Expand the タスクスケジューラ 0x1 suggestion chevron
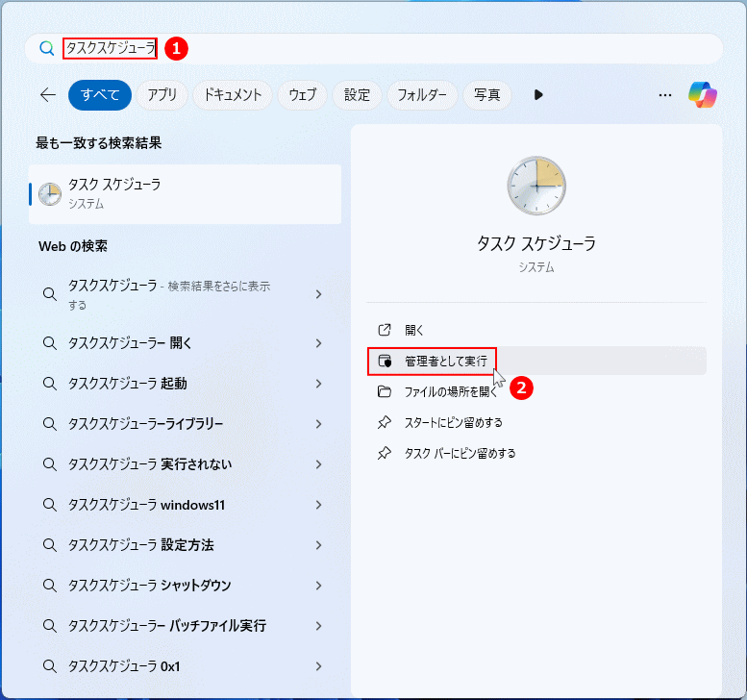Screen dimensions: 747x700 coord(319,666)
